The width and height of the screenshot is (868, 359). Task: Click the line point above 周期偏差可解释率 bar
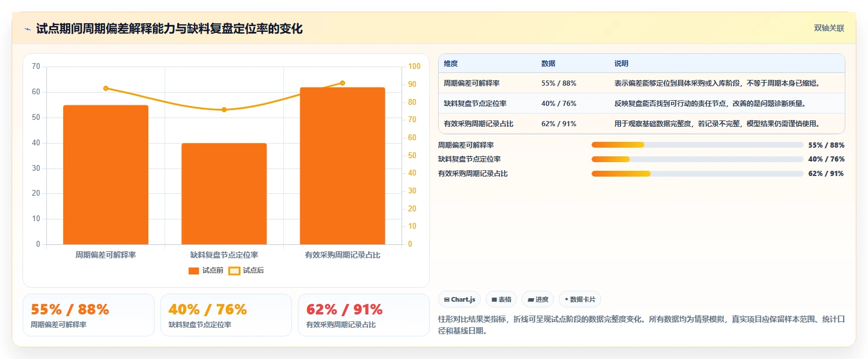click(x=105, y=88)
